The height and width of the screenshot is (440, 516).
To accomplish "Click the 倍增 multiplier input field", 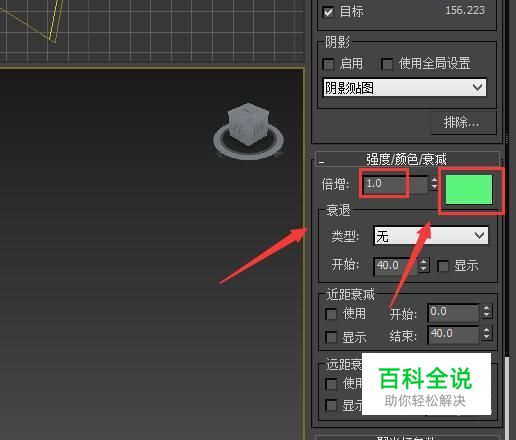I will click(x=395, y=184).
